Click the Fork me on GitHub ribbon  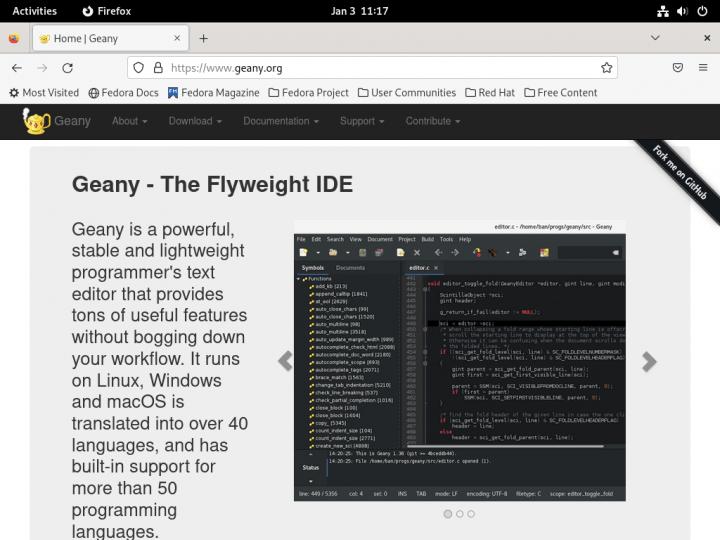tap(680, 173)
